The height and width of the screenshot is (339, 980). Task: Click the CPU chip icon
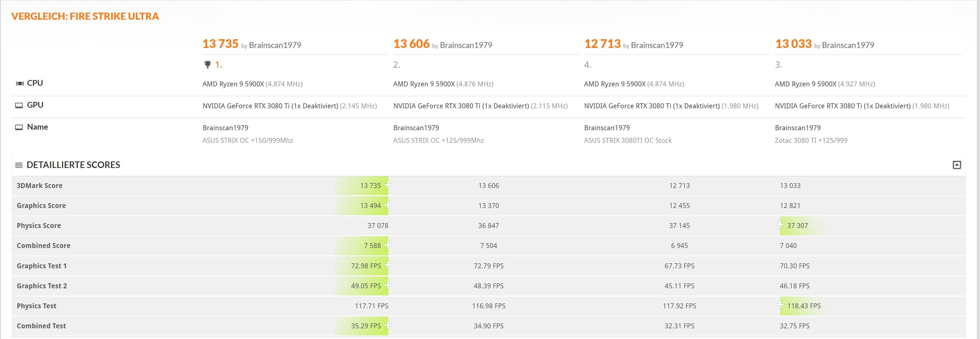20,83
